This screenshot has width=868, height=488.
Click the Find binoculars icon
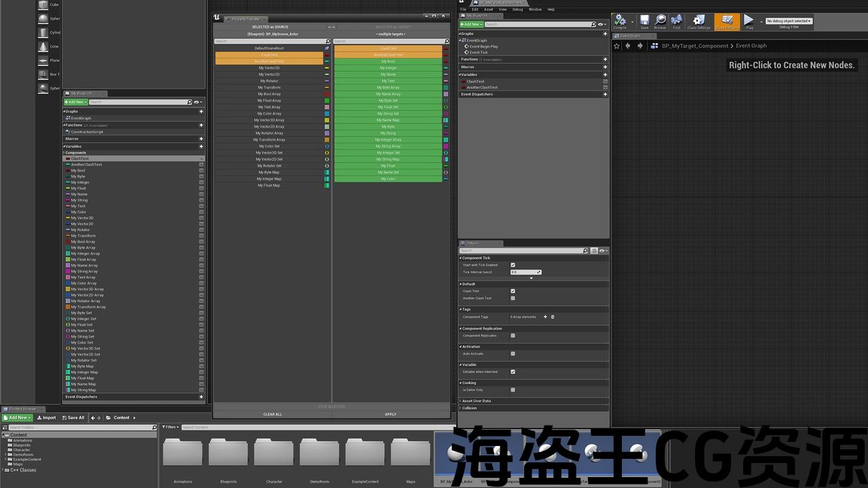(676, 22)
